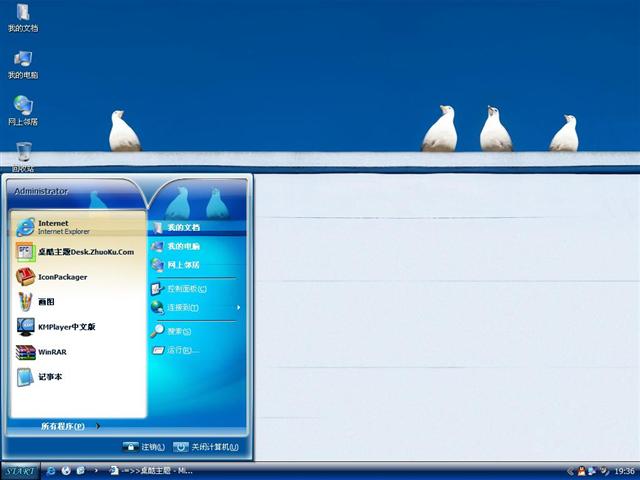
Task: Click the 注销(L) log off button
Action: [x=144, y=447]
